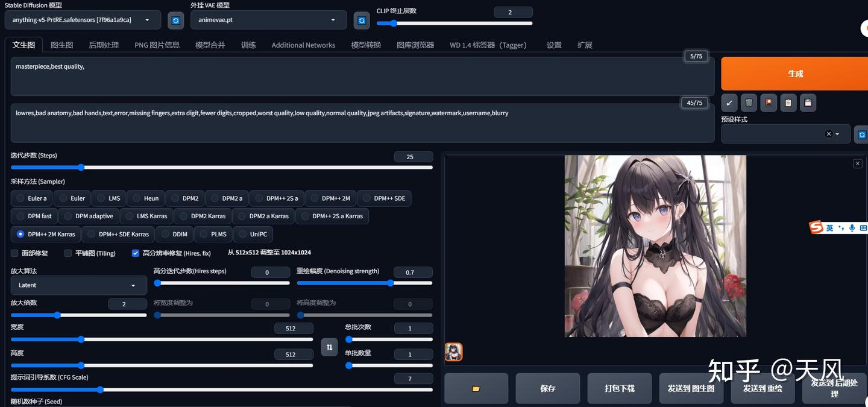Image resolution: width=868 pixels, height=407 pixels.
Task: Open model merge tab
Action: coord(210,45)
